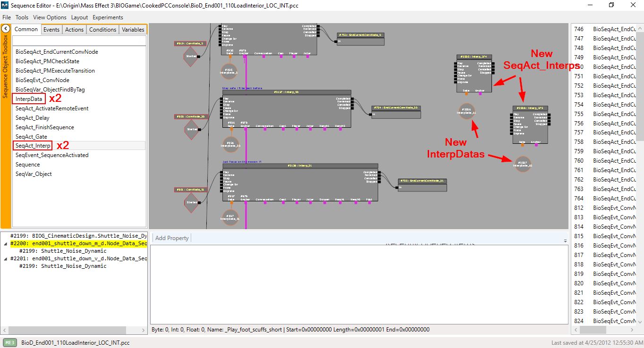Image resolution: width=644 pixels, height=348 pixels.
Task: Click the ME3 game badge in status bar
Action: click(10, 343)
